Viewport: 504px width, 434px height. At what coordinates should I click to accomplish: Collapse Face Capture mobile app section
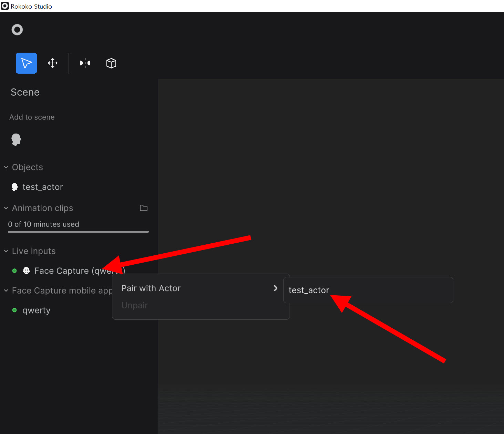tap(6, 290)
